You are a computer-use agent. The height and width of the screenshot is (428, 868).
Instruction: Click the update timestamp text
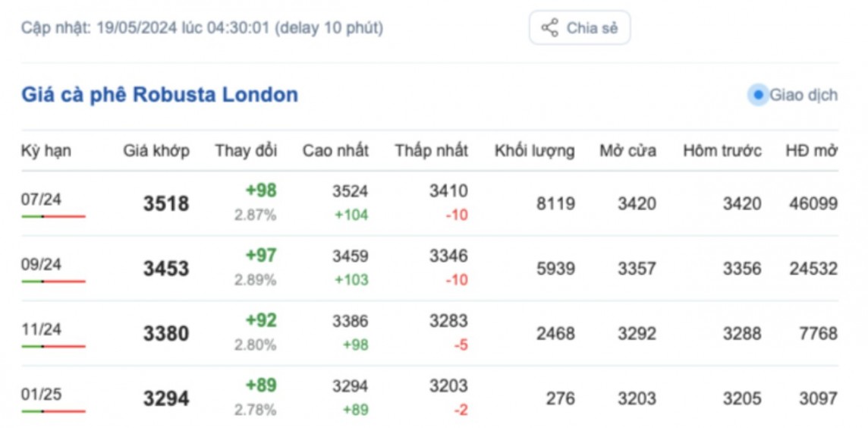202,28
